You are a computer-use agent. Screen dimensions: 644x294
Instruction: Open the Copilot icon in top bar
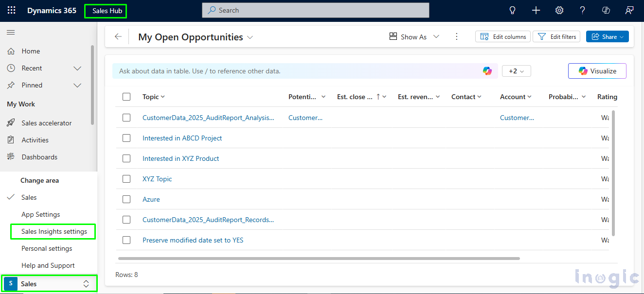[606, 10]
